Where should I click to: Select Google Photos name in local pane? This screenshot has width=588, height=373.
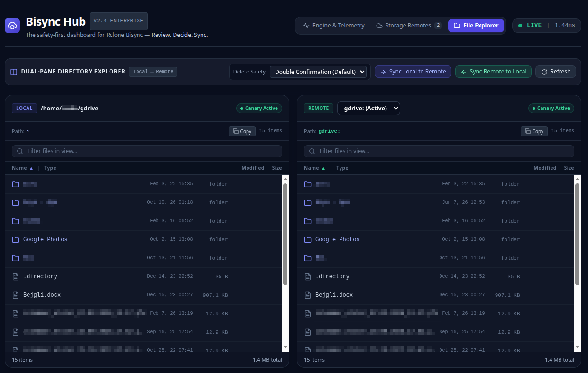click(x=46, y=239)
